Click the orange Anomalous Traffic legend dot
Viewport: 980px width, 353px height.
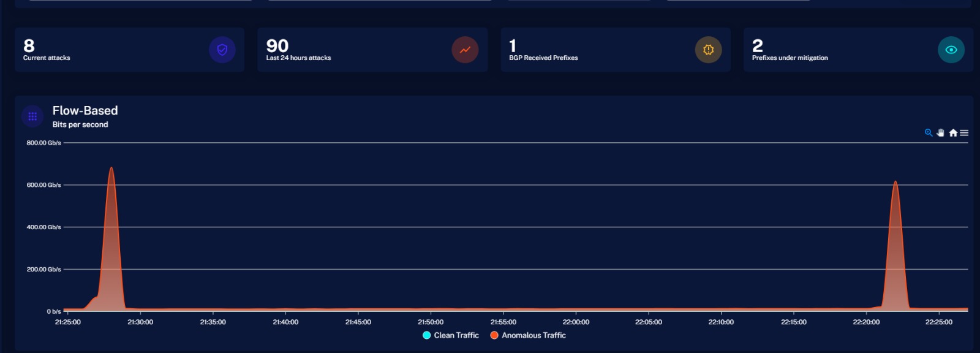(494, 335)
